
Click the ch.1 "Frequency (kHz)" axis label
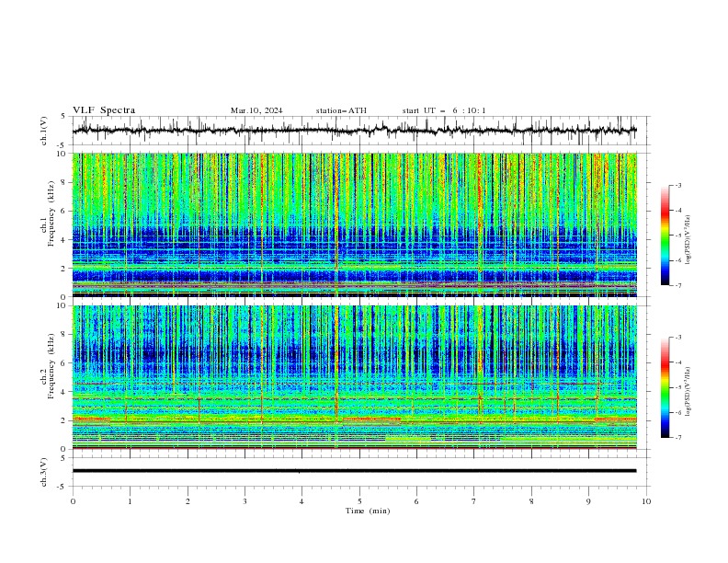coord(51,212)
